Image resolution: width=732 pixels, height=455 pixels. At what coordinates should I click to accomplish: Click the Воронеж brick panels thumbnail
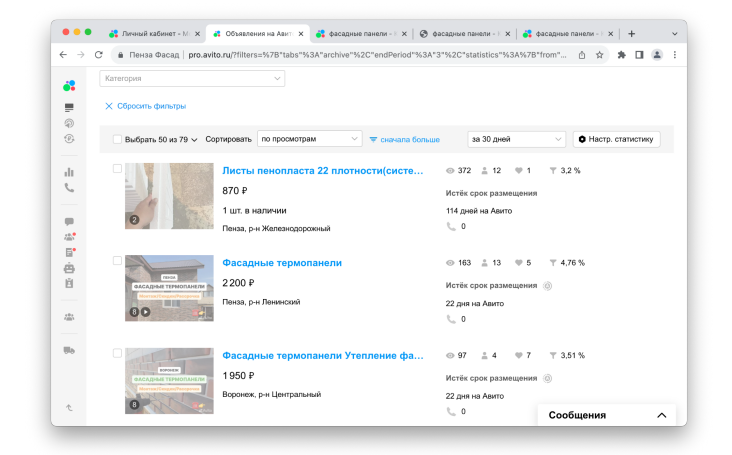[x=169, y=381]
